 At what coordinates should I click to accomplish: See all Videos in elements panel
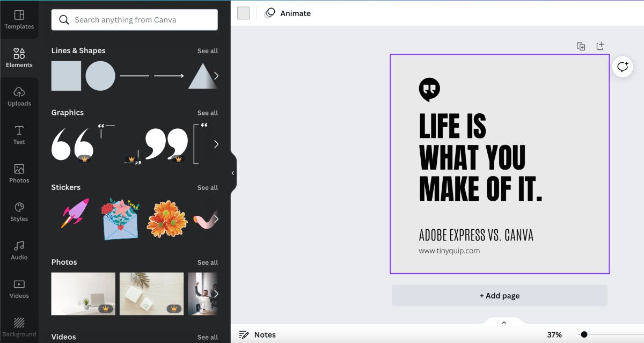208,337
